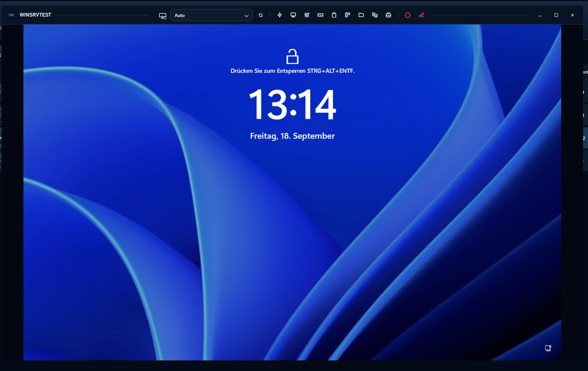Click the chat bubbles toolbar icon

pyautogui.click(x=375, y=15)
